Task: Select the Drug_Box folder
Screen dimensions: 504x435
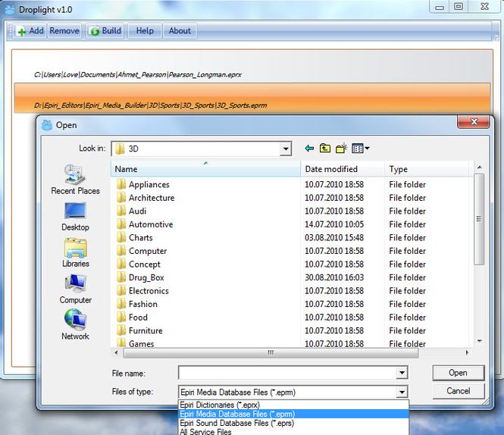Action: [146, 277]
